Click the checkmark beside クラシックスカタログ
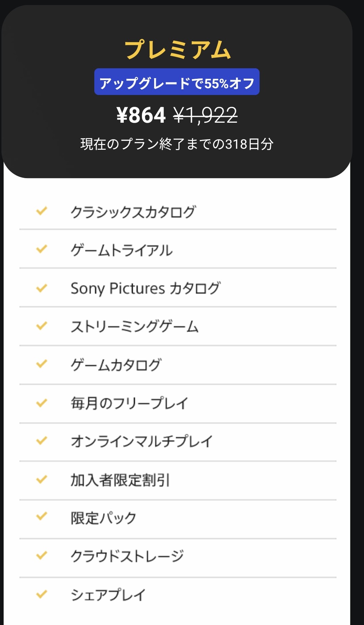 42,211
